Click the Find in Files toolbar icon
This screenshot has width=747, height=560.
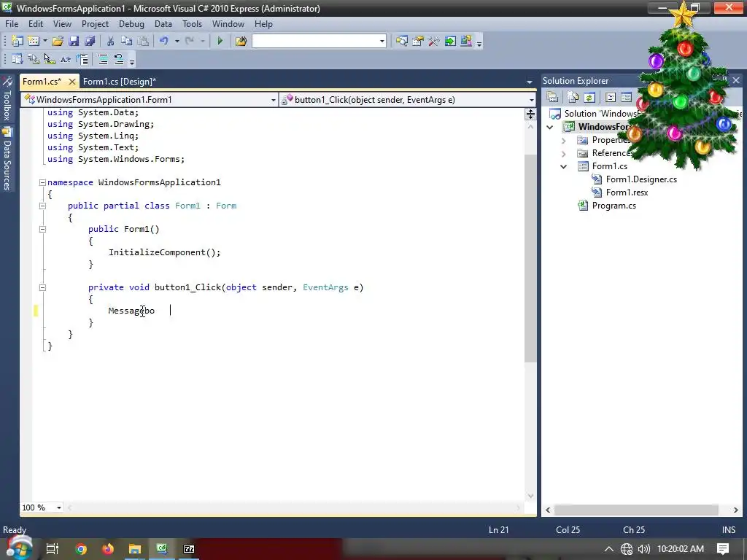pos(241,42)
